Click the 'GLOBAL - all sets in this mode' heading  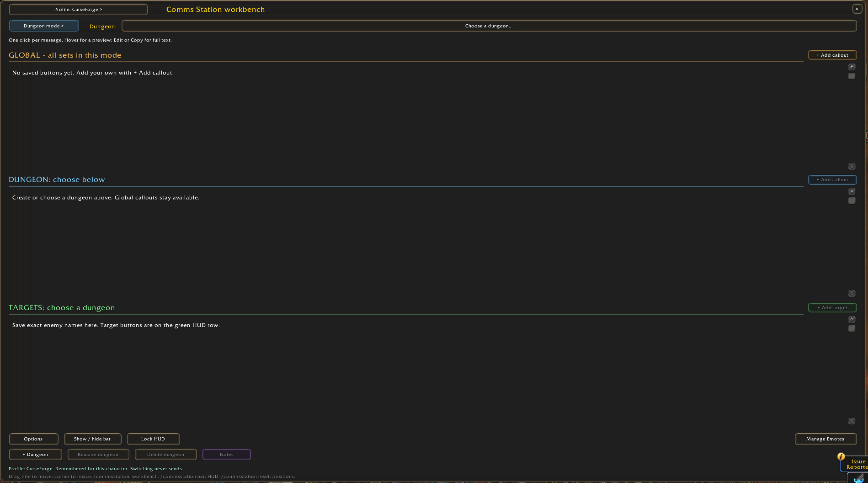[x=65, y=55]
